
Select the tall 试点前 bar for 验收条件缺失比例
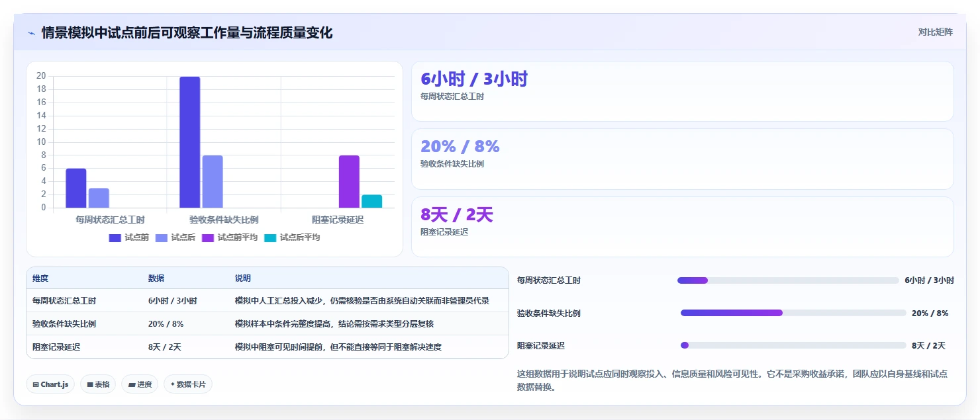190,142
